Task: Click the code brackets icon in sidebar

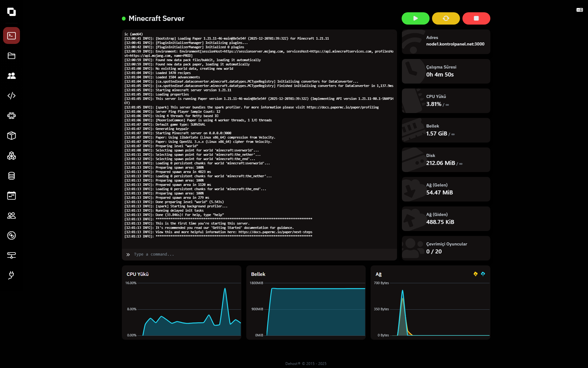Action: click(11, 96)
